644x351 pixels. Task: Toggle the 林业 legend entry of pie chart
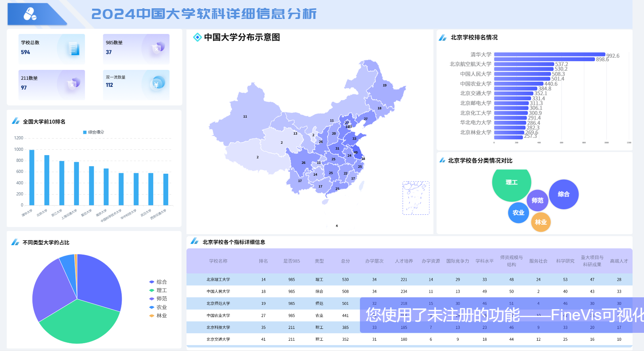[158, 316]
